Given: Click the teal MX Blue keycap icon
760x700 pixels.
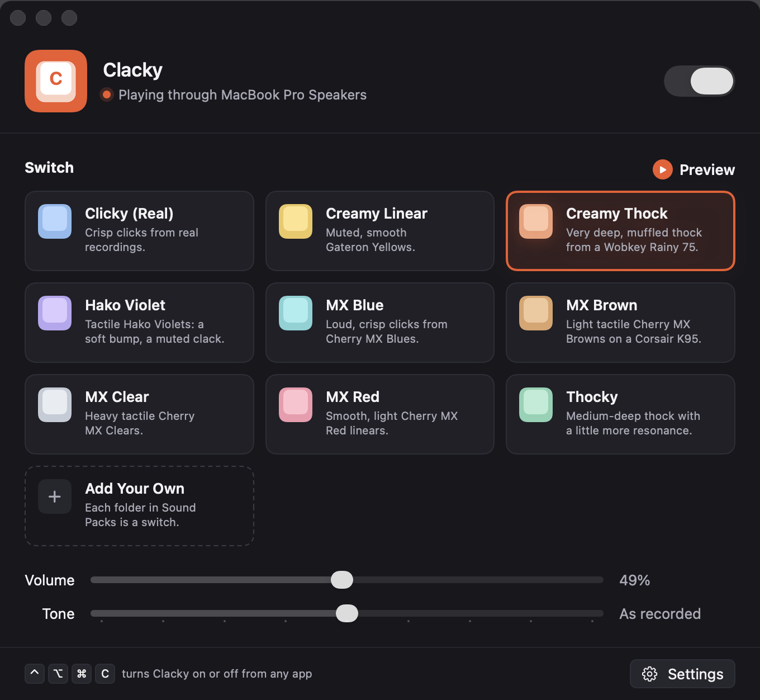Looking at the screenshot, I should coord(296,313).
